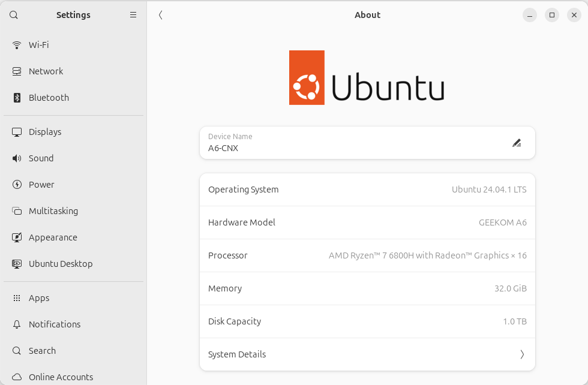
Task: Select the Online Accounts cloud icon
Action: pos(17,377)
